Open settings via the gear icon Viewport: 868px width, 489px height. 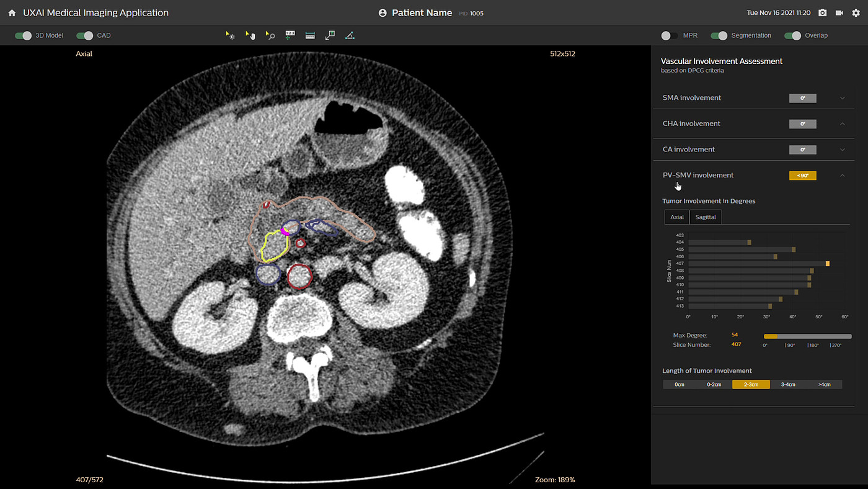(x=856, y=13)
